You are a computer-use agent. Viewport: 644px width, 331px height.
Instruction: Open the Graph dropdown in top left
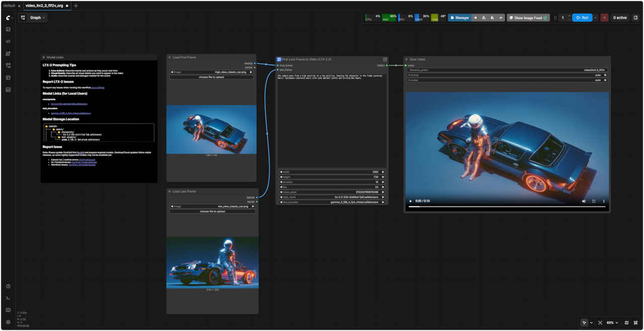click(x=33, y=18)
